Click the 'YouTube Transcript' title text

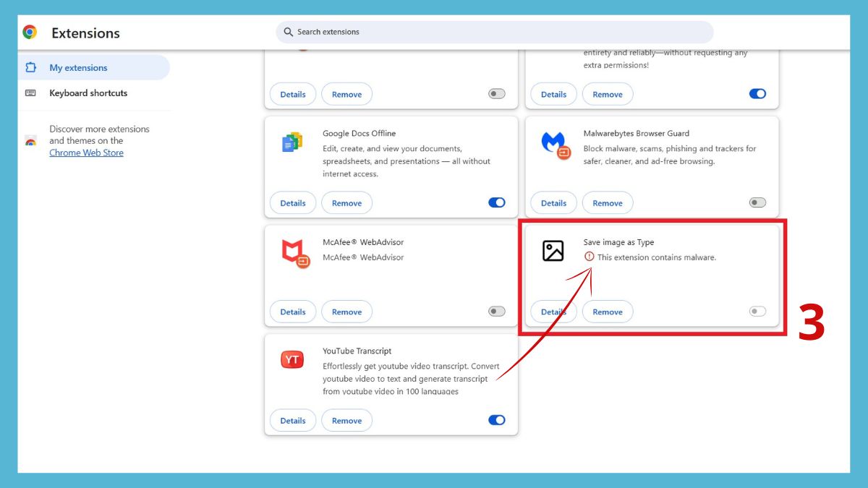[x=357, y=351]
